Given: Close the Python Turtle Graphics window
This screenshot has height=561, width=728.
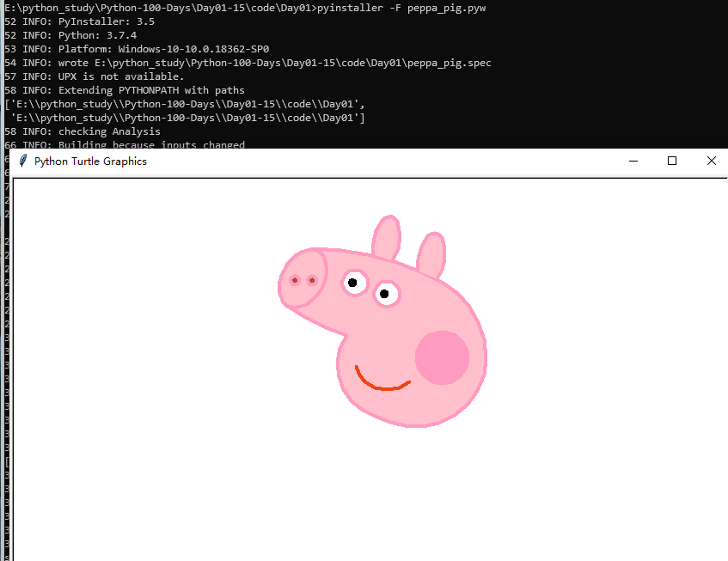Looking at the screenshot, I should (711, 161).
